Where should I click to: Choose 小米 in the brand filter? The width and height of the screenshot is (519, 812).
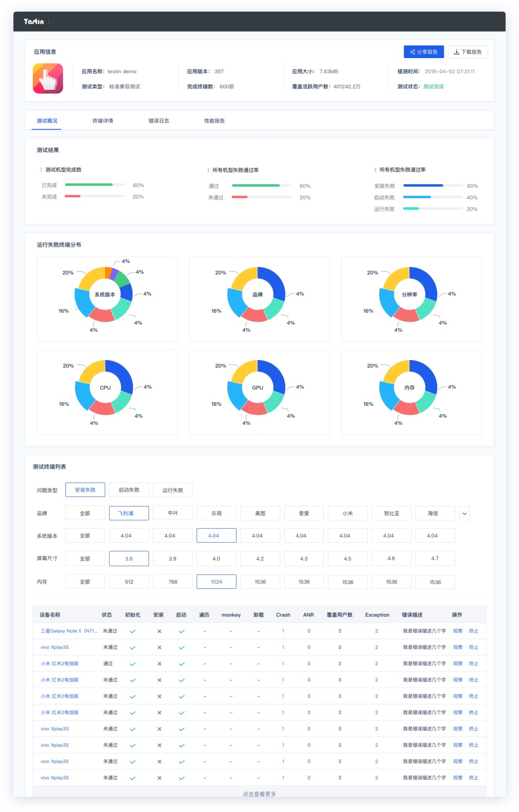(x=348, y=513)
